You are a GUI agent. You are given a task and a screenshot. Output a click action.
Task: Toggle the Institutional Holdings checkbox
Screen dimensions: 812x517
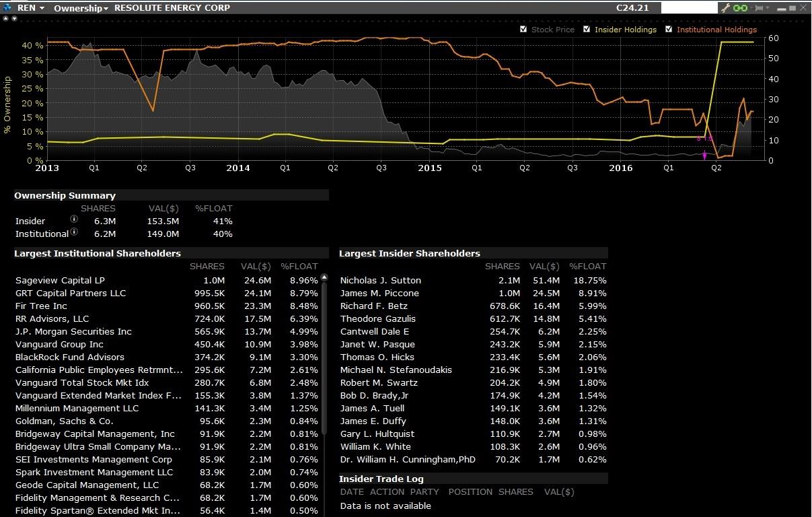[668, 29]
